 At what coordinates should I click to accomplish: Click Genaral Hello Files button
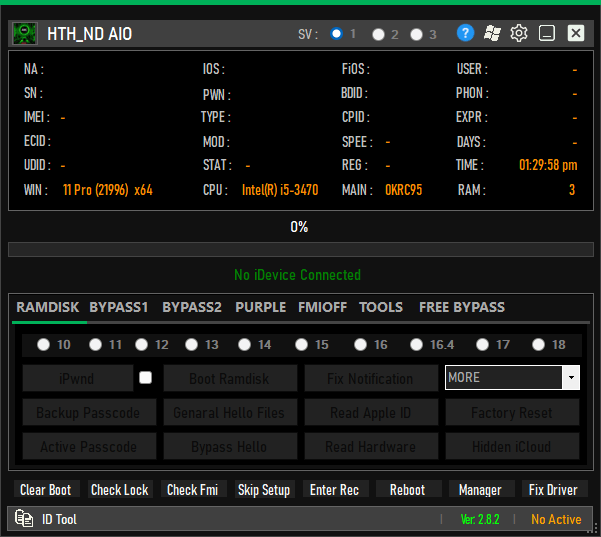(x=230, y=412)
